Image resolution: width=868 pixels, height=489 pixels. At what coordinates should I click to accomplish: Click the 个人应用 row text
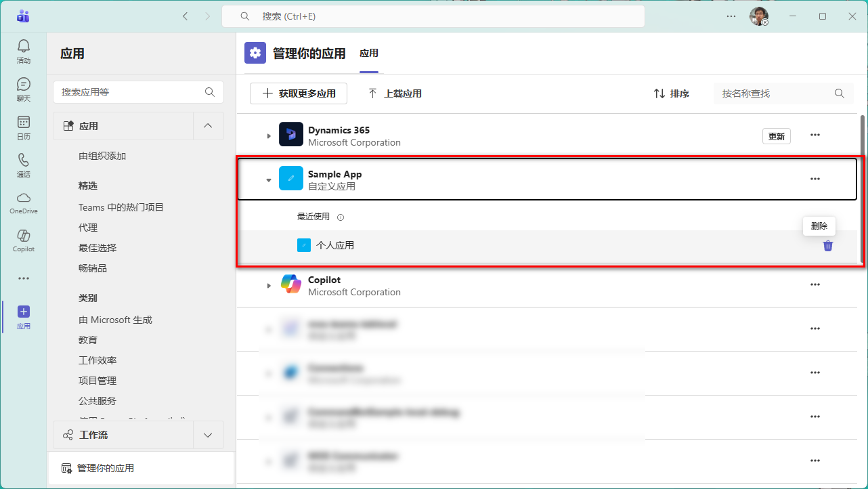click(335, 245)
